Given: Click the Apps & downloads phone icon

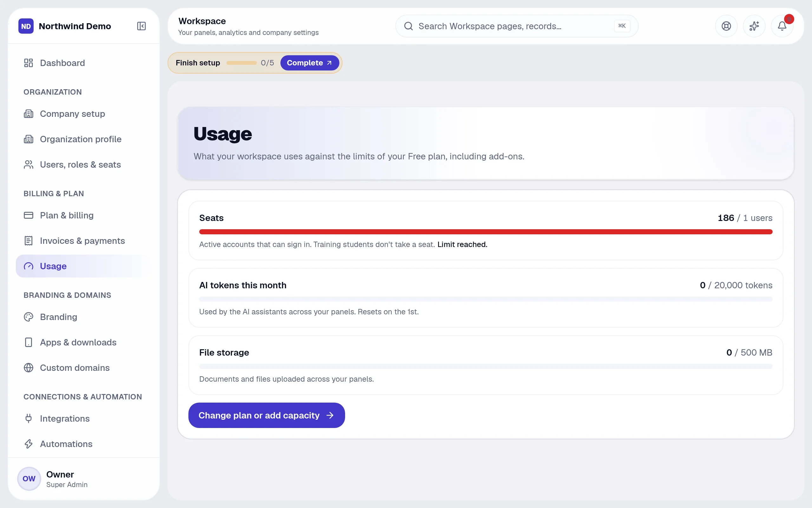Looking at the screenshot, I should 29,342.
